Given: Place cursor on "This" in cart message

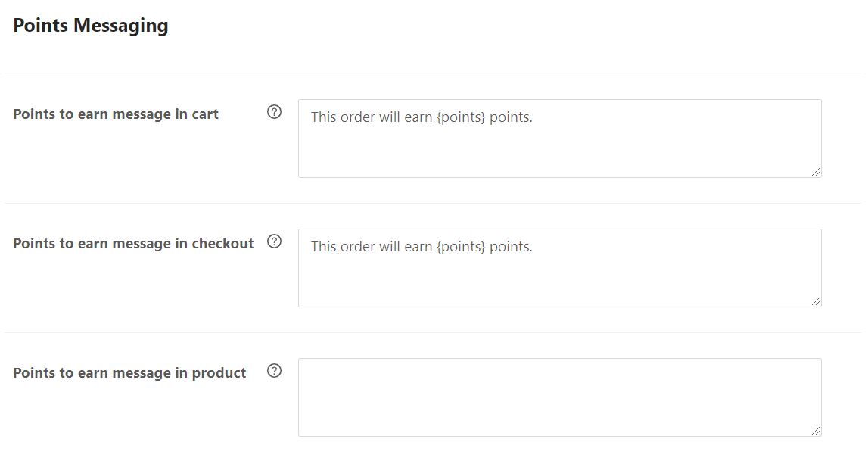Looking at the screenshot, I should coord(323,118).
